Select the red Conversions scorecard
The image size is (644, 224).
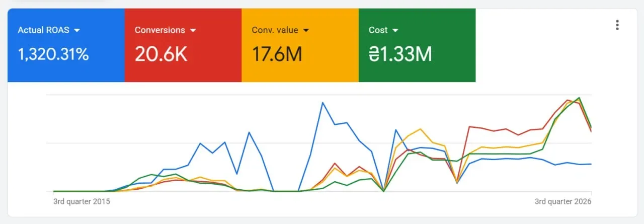[183, 45]
